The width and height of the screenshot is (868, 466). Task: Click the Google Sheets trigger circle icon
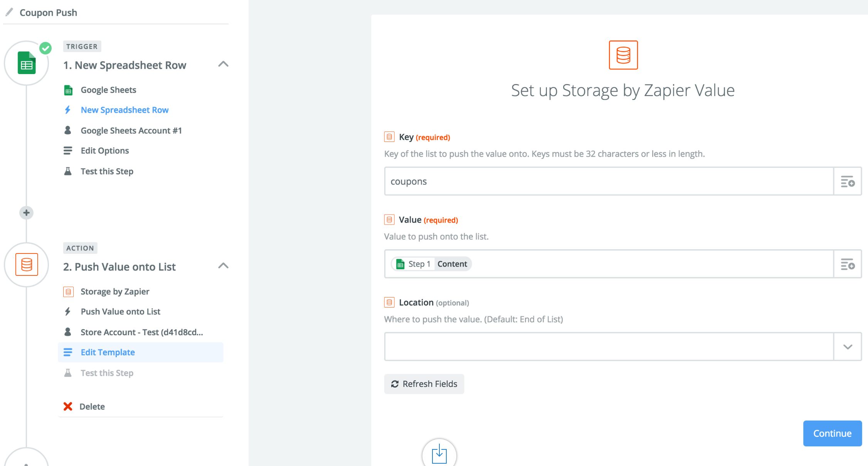coord(26,63)
